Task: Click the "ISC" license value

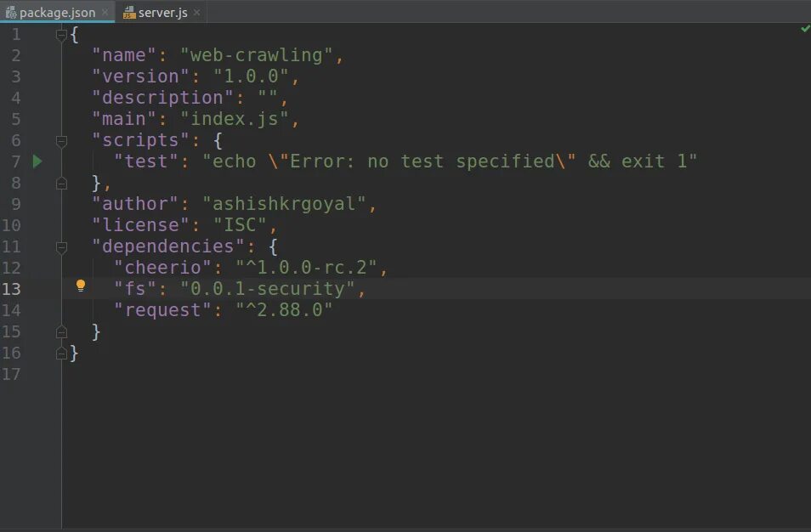Action: coord(240,225)
